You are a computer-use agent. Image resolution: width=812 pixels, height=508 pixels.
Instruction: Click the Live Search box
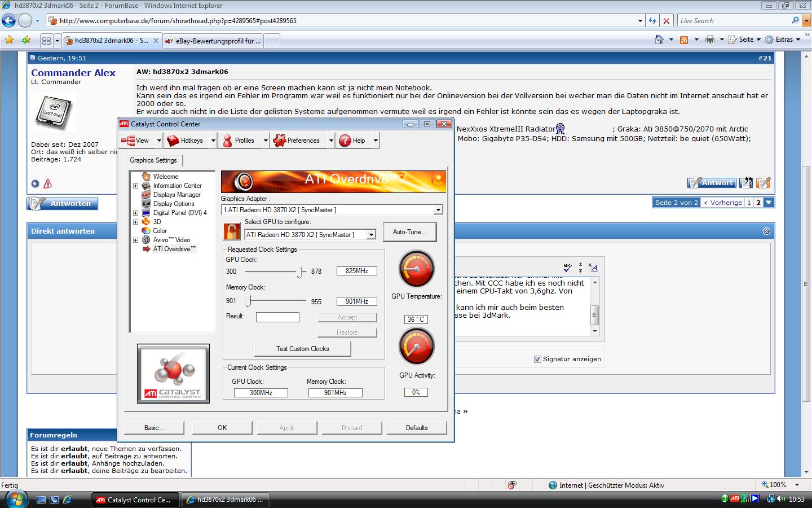[x=734, y=21]
